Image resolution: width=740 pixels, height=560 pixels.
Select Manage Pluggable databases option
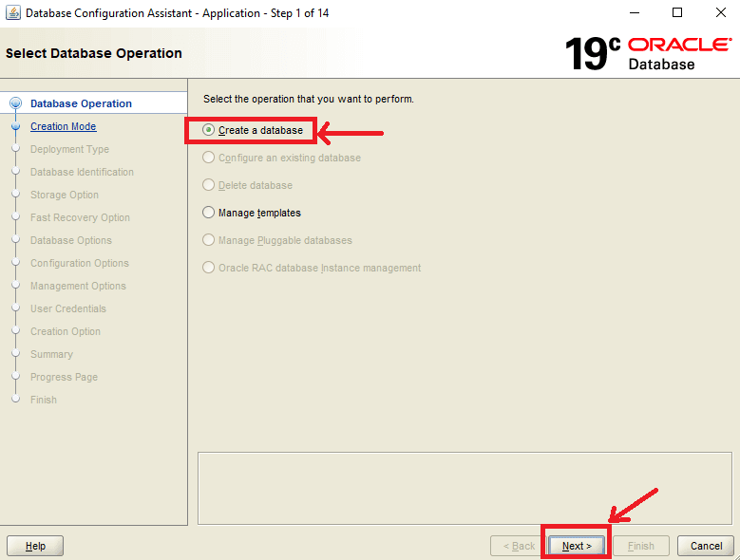pyautogui.click(x=209, y=240)
